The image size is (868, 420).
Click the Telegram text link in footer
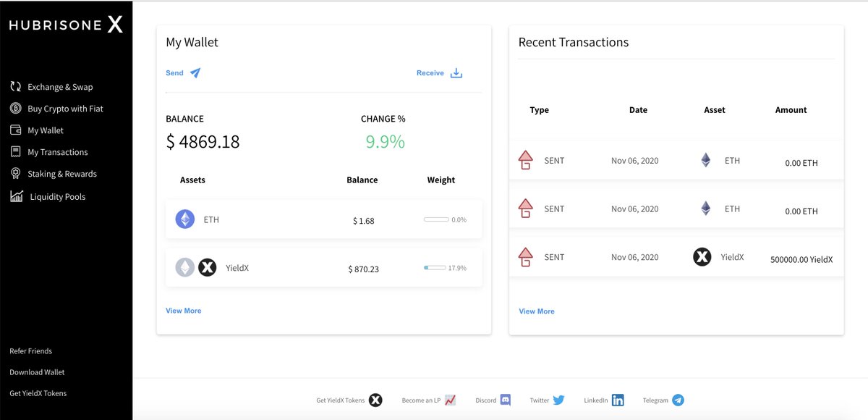655,400
